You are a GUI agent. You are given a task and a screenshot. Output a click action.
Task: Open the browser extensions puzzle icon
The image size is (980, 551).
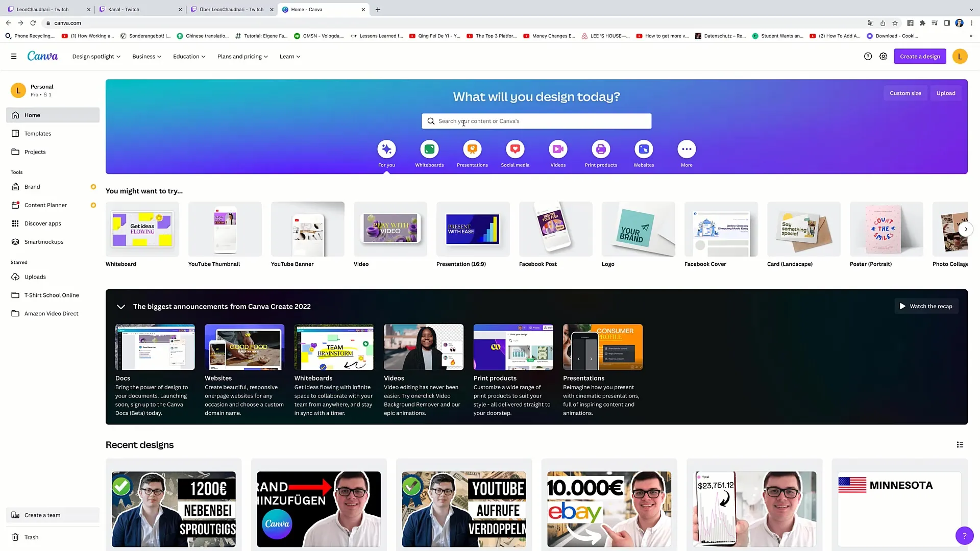[x=922, y=23]
